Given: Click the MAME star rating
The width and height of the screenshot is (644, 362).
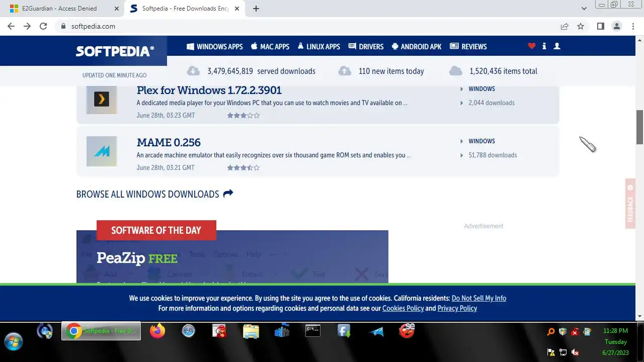Looking at the screenshot, I should [244, 167].
